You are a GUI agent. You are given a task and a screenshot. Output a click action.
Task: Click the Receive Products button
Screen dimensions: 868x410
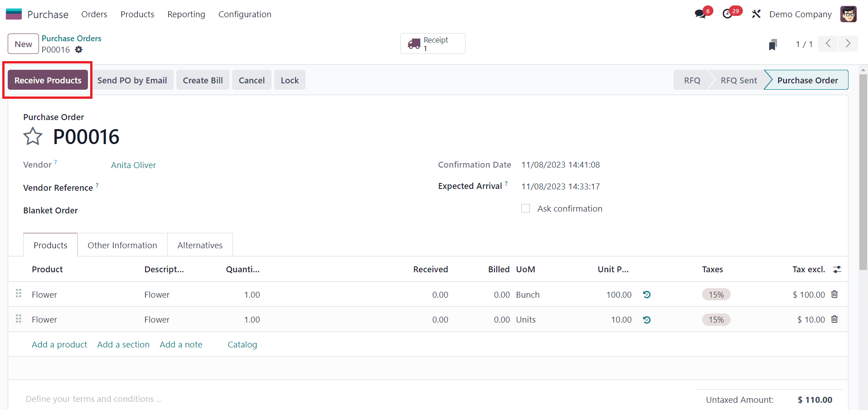(48, 80)
